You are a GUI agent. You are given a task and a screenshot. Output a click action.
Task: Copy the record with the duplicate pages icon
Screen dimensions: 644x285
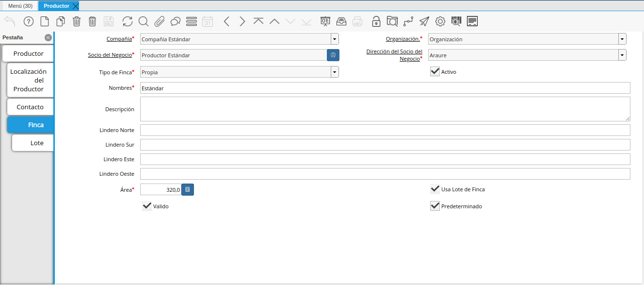click(x=61, y=21)
